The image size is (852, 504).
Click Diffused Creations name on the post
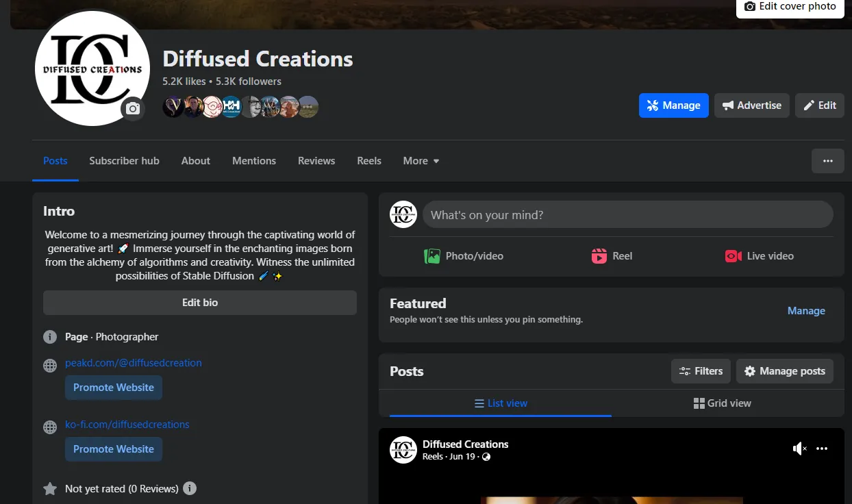click(466, 444)
